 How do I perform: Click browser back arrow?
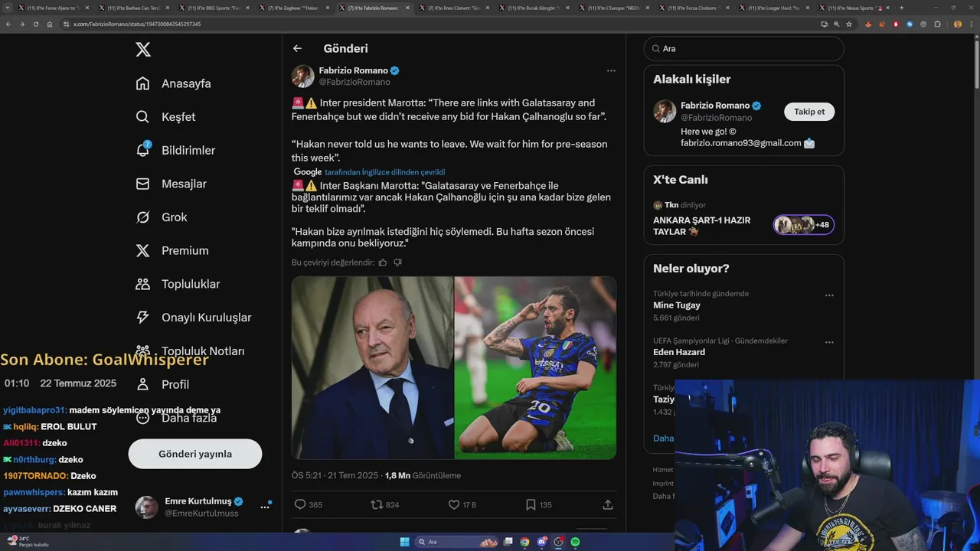click(8, 24)
